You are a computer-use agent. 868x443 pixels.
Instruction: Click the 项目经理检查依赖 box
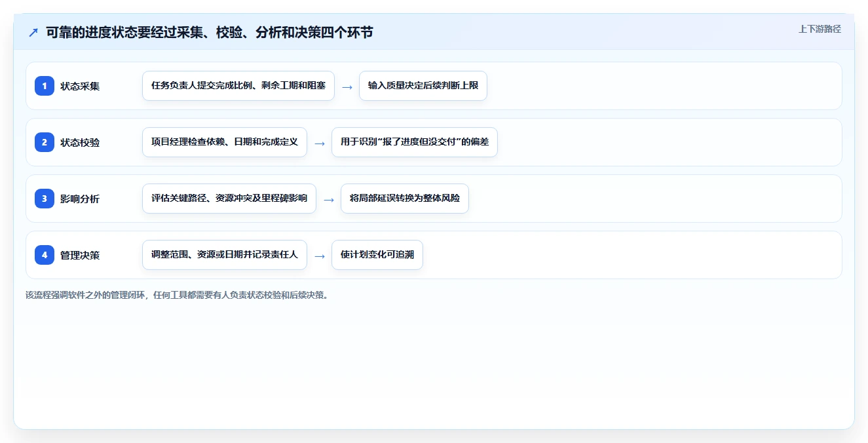point(225,142)
